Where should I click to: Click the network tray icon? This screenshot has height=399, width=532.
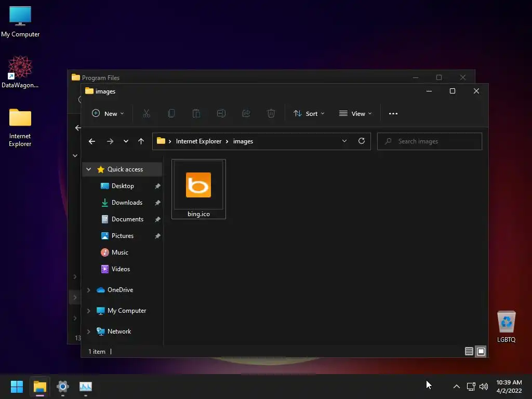[471, 387]
